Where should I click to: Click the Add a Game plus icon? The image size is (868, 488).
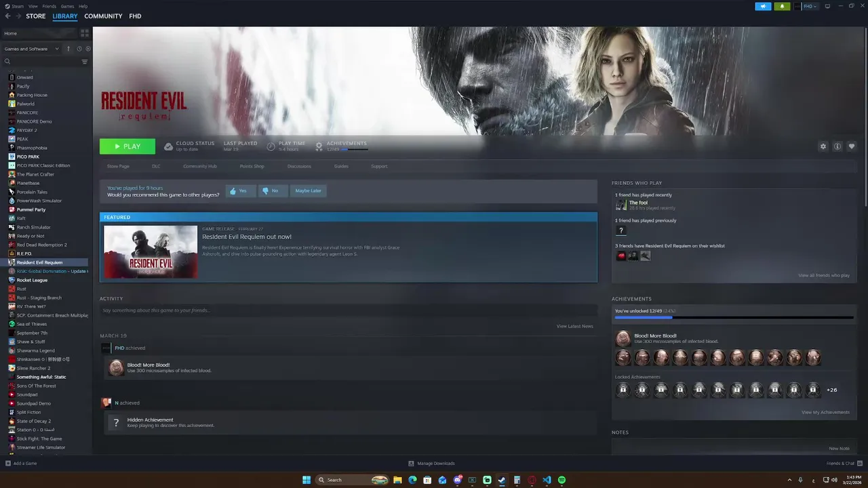click(x=8, y=464)
